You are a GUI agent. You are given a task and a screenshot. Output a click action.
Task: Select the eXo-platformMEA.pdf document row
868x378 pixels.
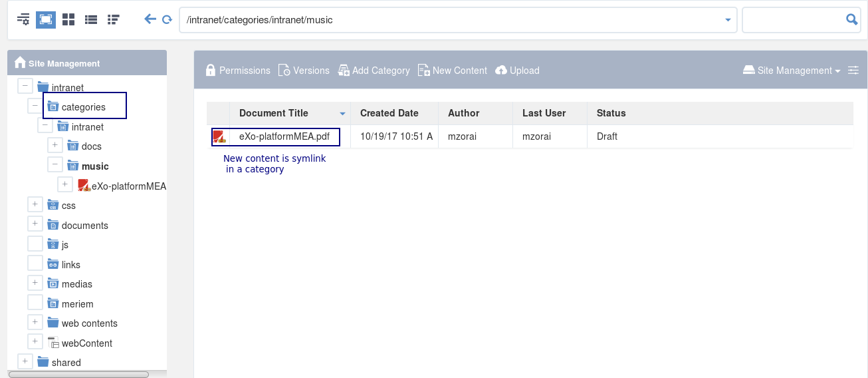pos(530,136)
